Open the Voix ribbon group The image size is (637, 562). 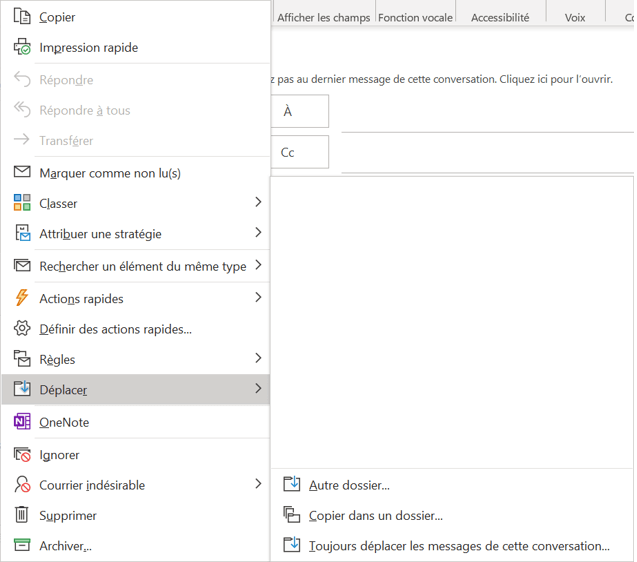(575, 17)
